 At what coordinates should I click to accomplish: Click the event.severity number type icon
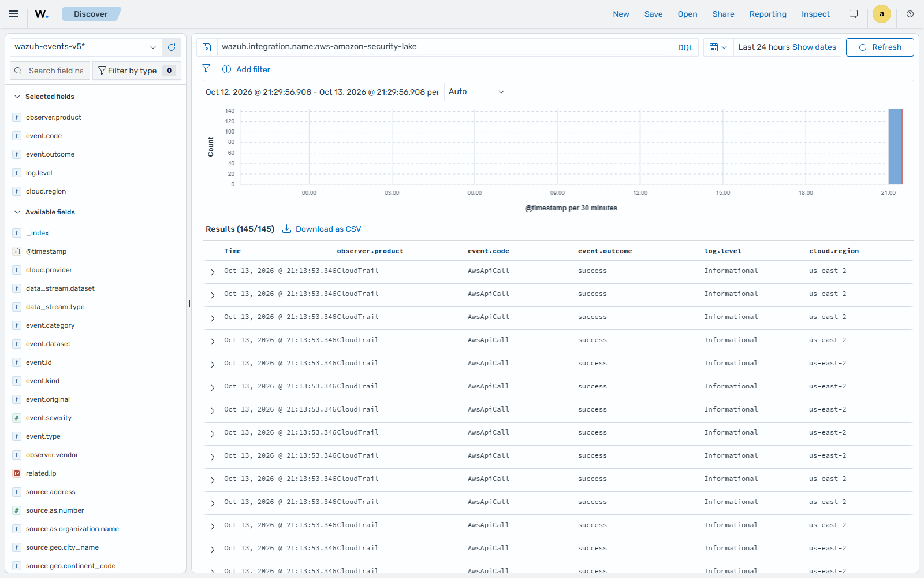(17, 418)
